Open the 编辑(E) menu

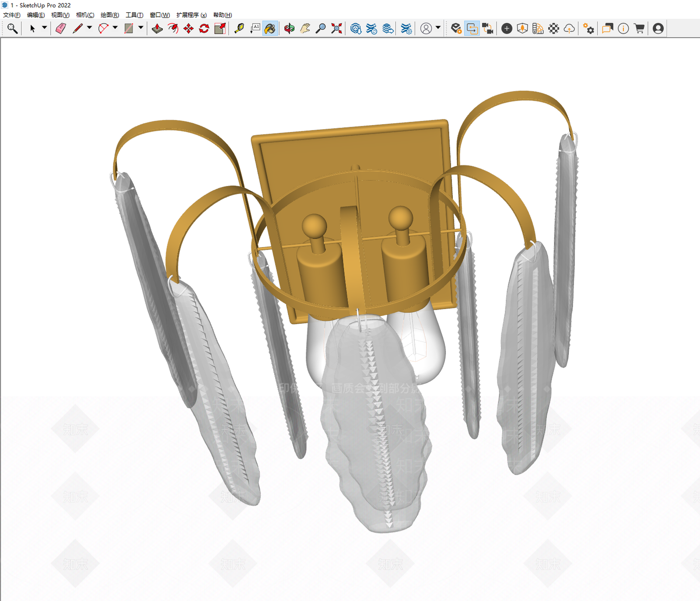tap(36, 15)
